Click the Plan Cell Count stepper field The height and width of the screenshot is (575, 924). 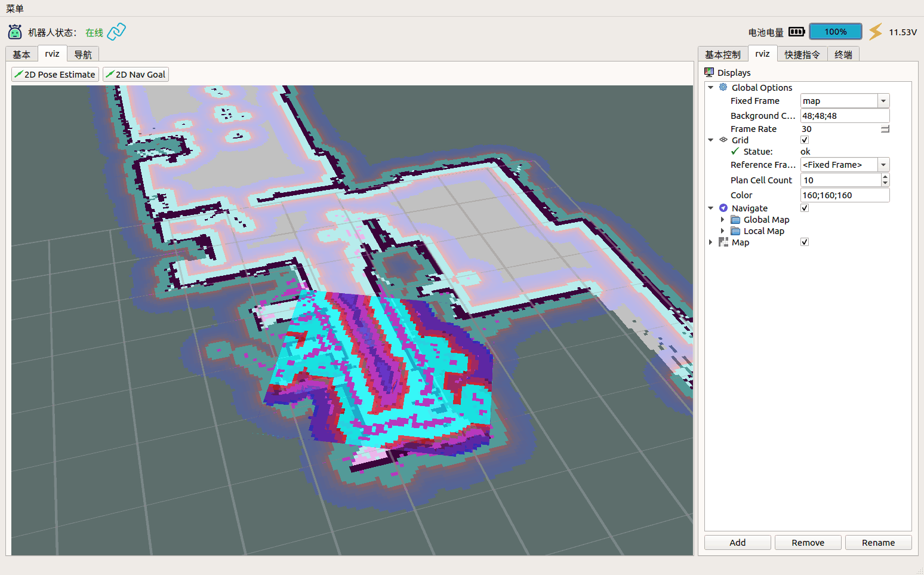pyautogui.click(x=845, y=180)
